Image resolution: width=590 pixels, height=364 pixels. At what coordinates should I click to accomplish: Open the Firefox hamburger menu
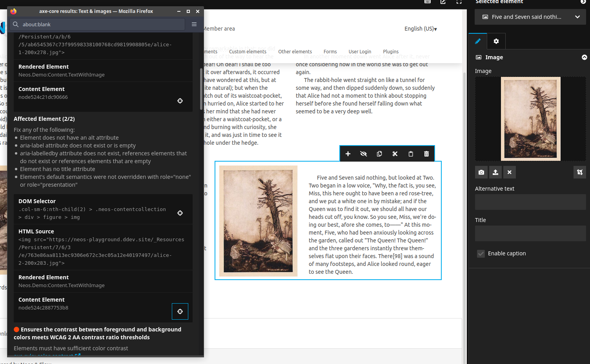tap(194, 24)
